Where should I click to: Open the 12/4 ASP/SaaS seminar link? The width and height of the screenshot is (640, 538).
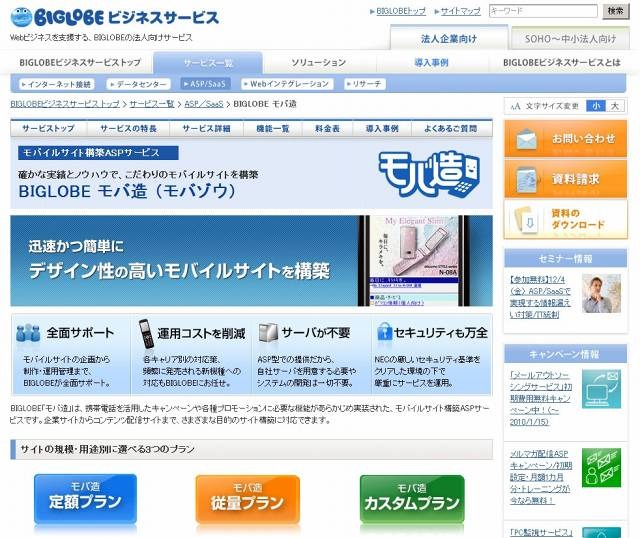click(x=540, y=297)
